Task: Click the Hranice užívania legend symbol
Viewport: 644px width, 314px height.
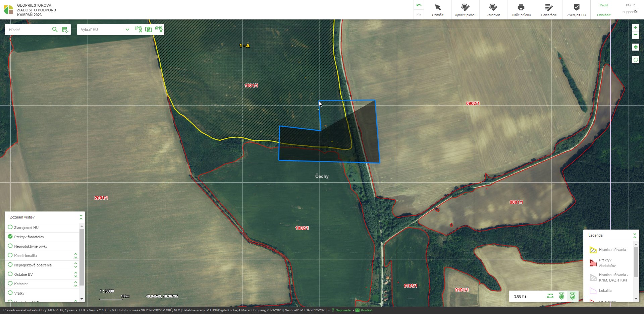Action: 593,250
